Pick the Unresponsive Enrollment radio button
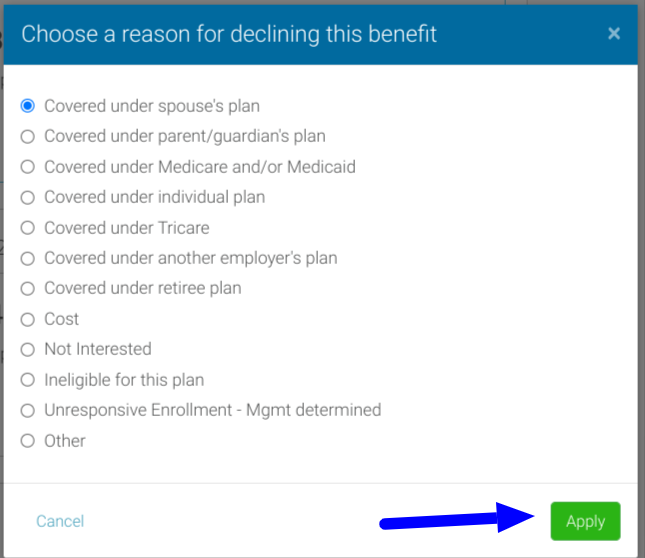This screenshot has height=558, width=645. tap(28, 410)
